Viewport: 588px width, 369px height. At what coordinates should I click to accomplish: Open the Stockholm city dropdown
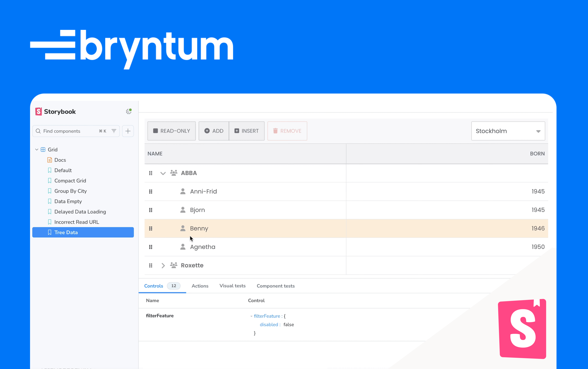pos(508,131)
